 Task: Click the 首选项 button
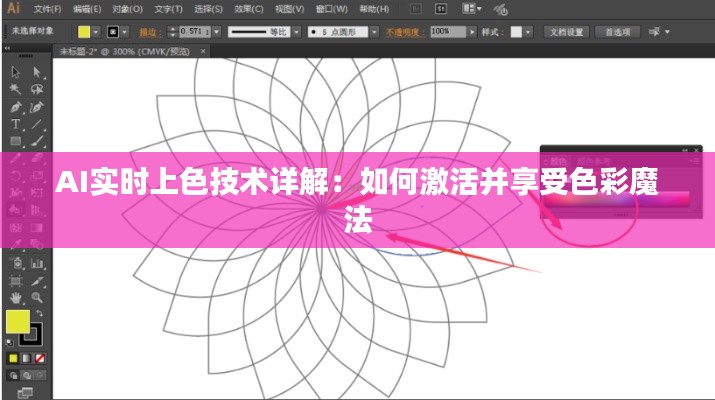pos(618,32)
